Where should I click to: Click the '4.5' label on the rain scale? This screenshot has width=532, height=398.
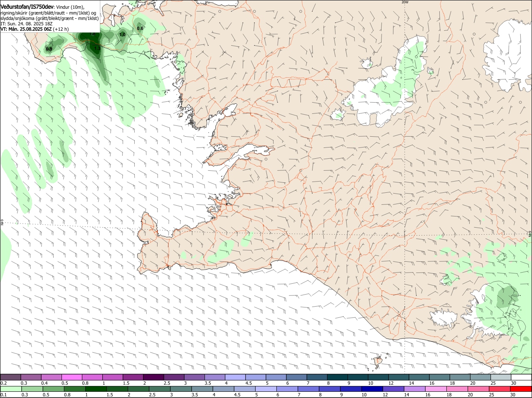tap(237, 395)
